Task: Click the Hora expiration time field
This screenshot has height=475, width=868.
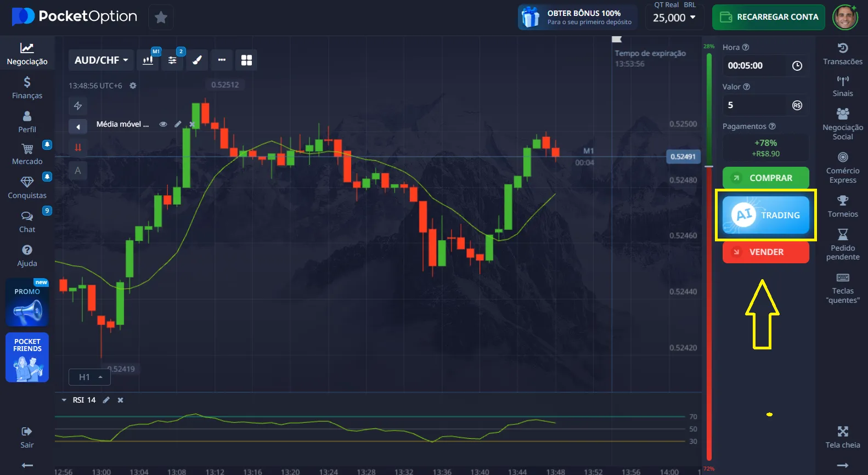Action: point(756,66)
